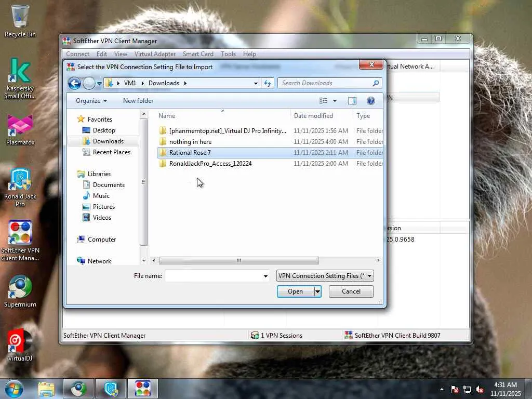Show hidden tray icons arrow
The image size is (532, 399).
[x=442, y=389]
